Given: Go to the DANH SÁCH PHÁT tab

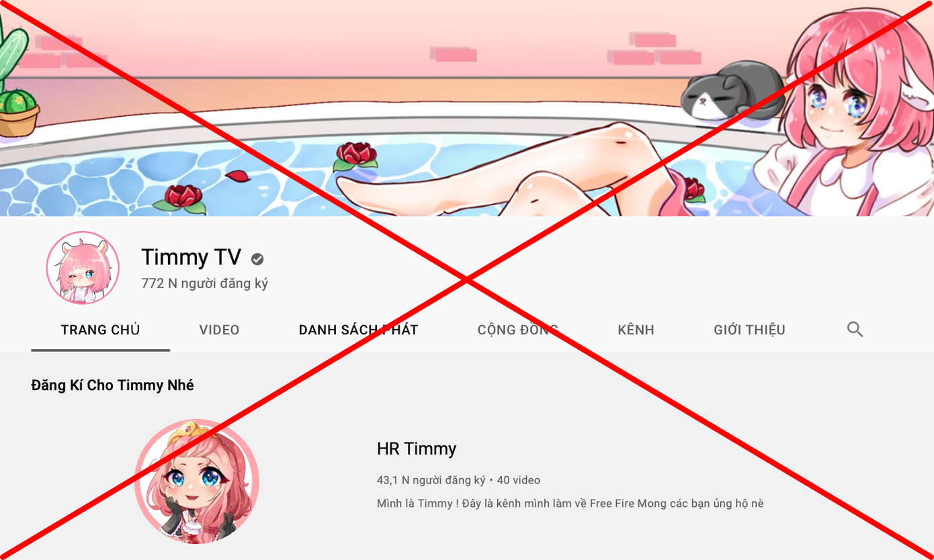Looking at the screenshot, I should 358,330.
